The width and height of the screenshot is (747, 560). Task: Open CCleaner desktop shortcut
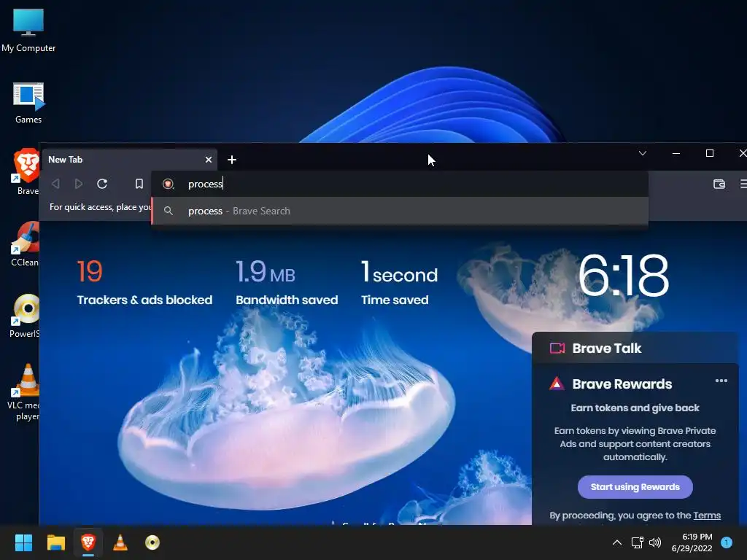(25, 244)
